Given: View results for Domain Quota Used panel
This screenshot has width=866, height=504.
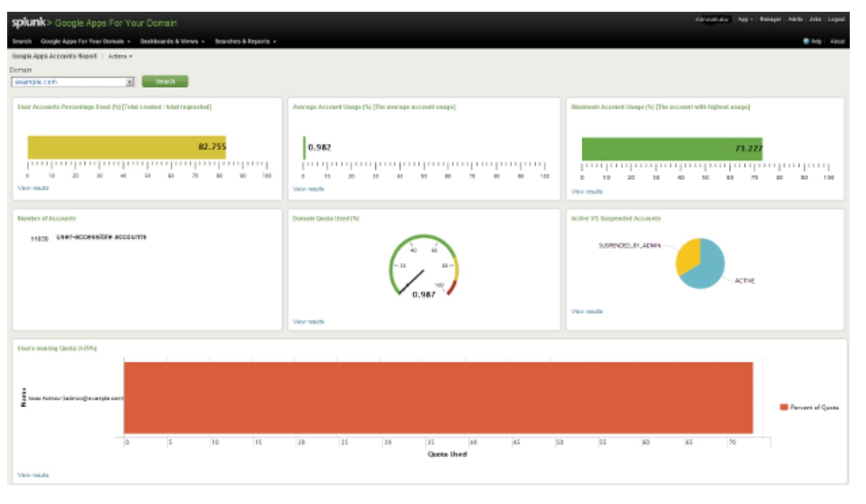Looking at the screenshot, I should 308,322.
